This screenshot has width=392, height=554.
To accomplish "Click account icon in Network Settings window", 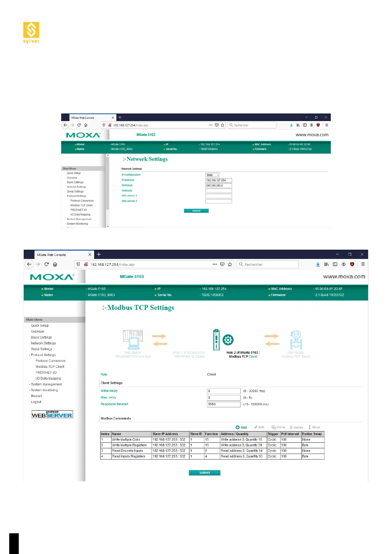I will click(x=311, y=125).
